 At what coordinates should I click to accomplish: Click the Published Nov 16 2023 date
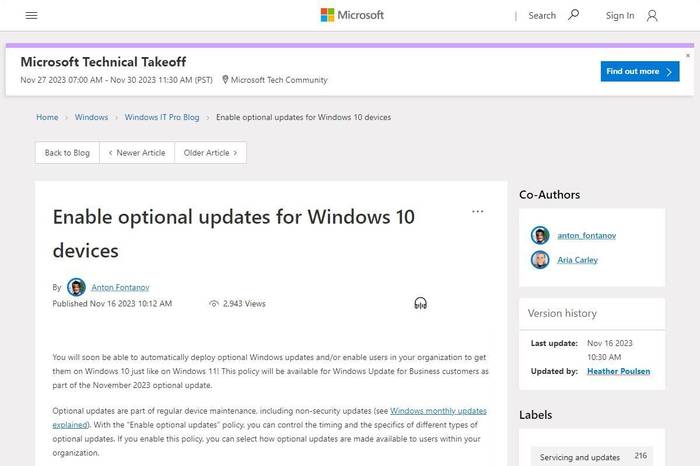tap(112, 304)
